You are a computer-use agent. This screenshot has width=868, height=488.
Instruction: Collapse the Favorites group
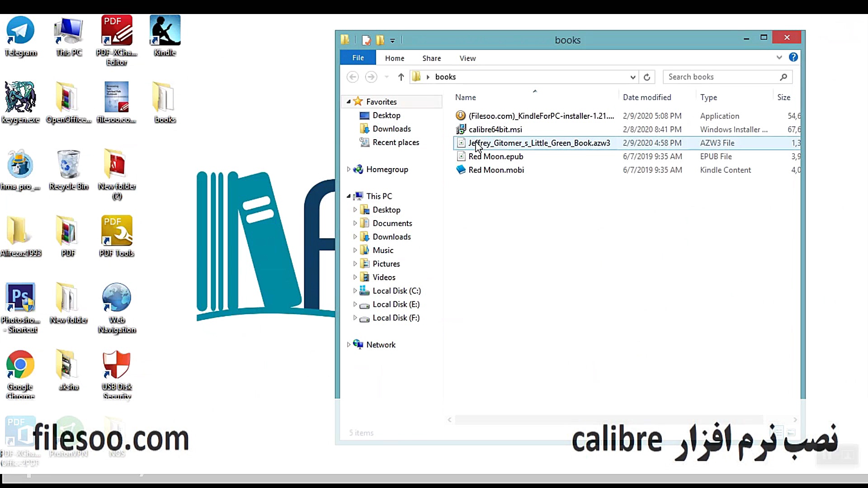(349, 102)
